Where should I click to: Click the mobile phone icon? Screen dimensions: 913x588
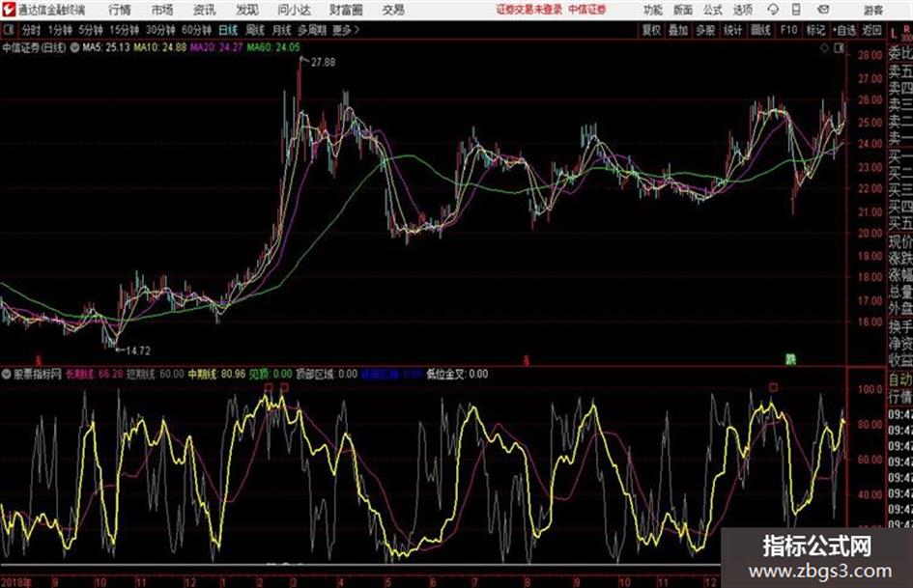tap(796, 10)
